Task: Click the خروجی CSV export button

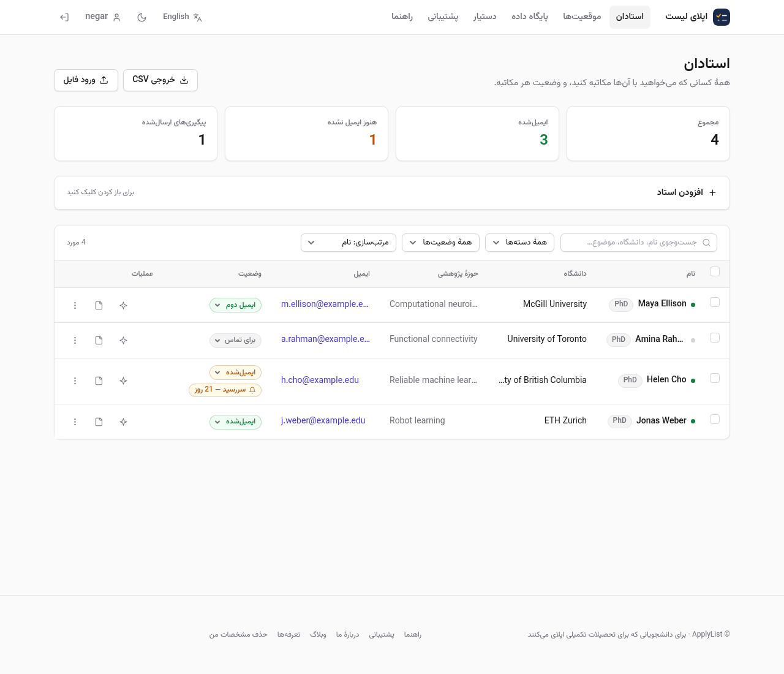Action: click(160, 80)
